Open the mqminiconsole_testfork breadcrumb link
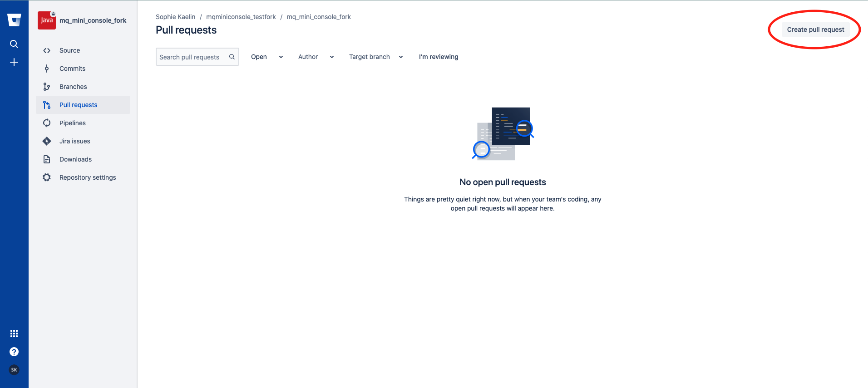 (241, 17)
